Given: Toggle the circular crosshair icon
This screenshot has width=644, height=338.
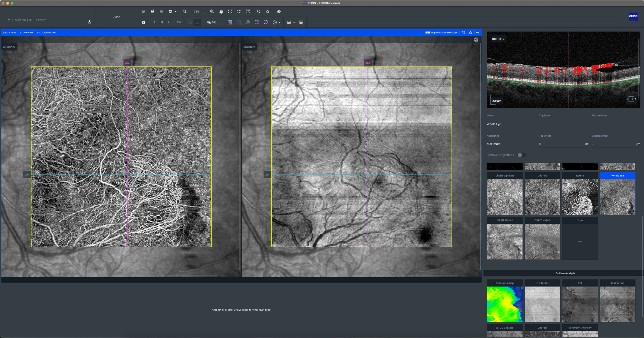Looking at the screenshot, I should click(266, 22).
